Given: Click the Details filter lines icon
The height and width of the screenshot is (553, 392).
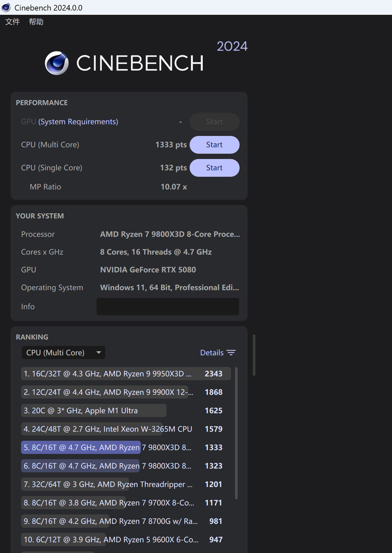Looking at the screenshot, I should click(231, 352).
